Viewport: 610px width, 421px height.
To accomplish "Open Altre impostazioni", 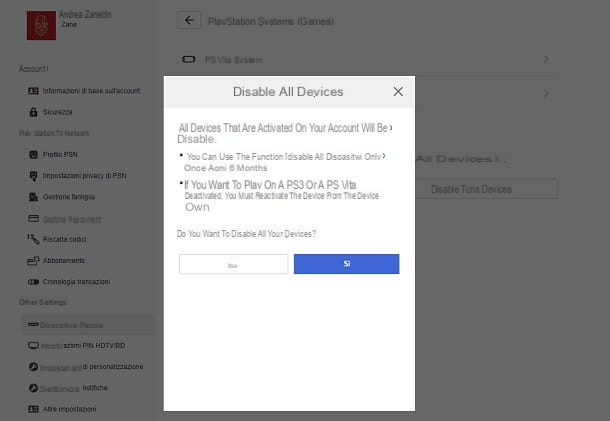I will click(x=69, y=409).
